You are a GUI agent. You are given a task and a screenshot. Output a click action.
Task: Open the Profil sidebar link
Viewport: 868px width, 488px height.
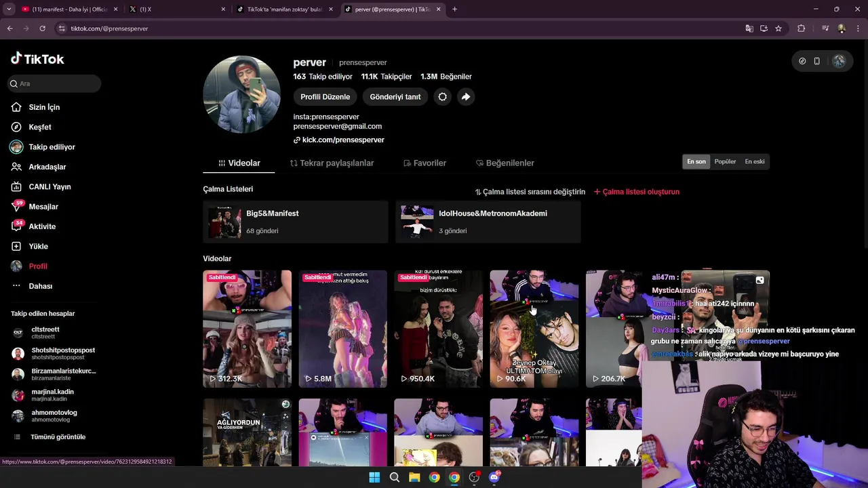38,266
